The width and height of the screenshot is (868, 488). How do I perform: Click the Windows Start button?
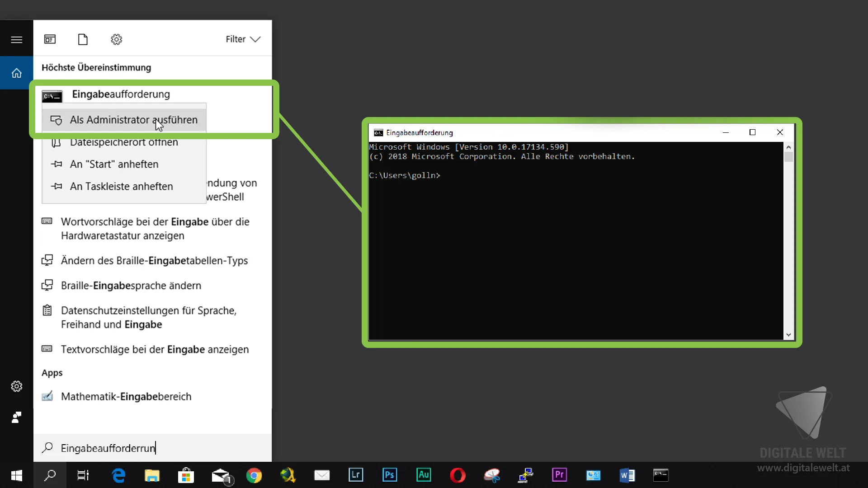tap(16, 475)
